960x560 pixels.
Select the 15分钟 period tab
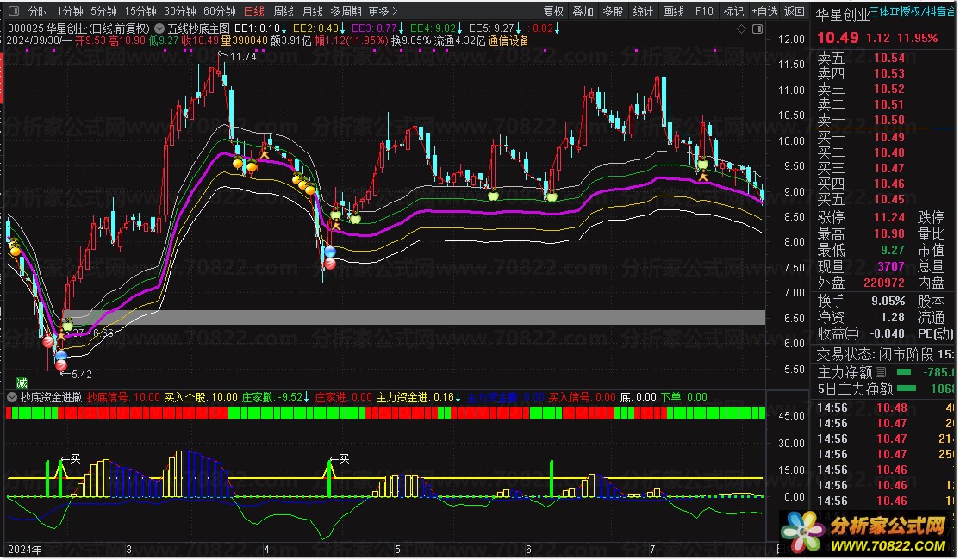tap(140, 11)
